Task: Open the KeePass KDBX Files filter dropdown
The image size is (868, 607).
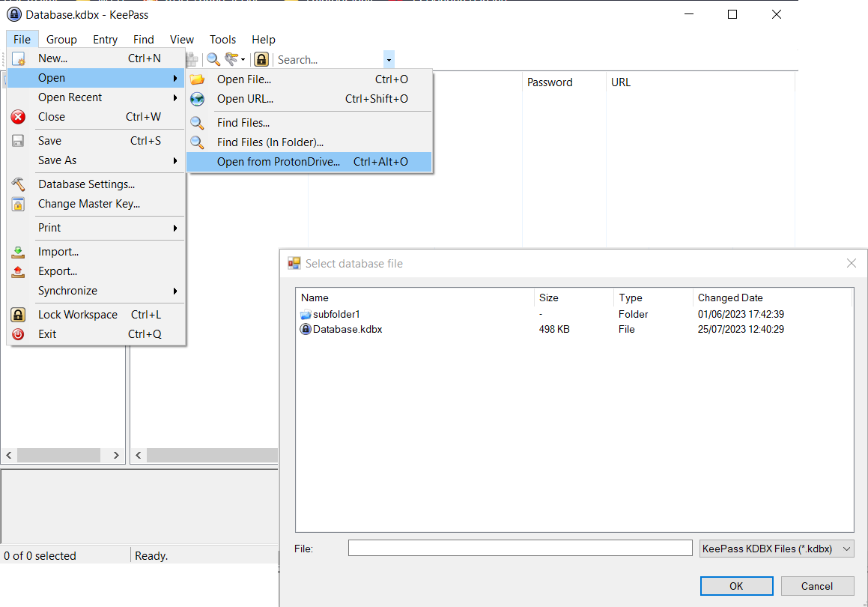Action: [777, 549]
